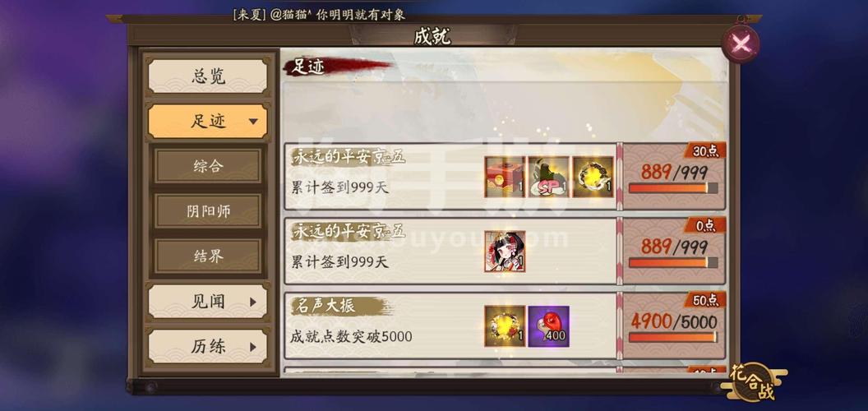Click the 30点 points badge
The image size is (868, 411).
click(x=705, y=150)
